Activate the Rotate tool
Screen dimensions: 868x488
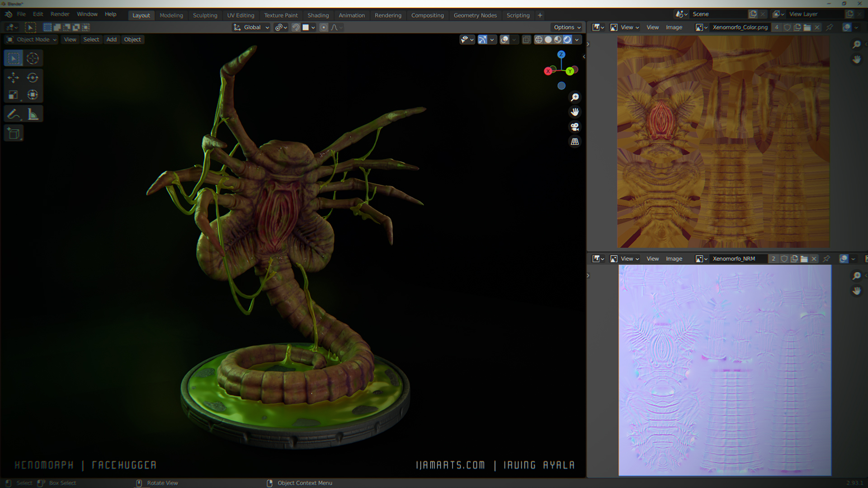(33, 78)
